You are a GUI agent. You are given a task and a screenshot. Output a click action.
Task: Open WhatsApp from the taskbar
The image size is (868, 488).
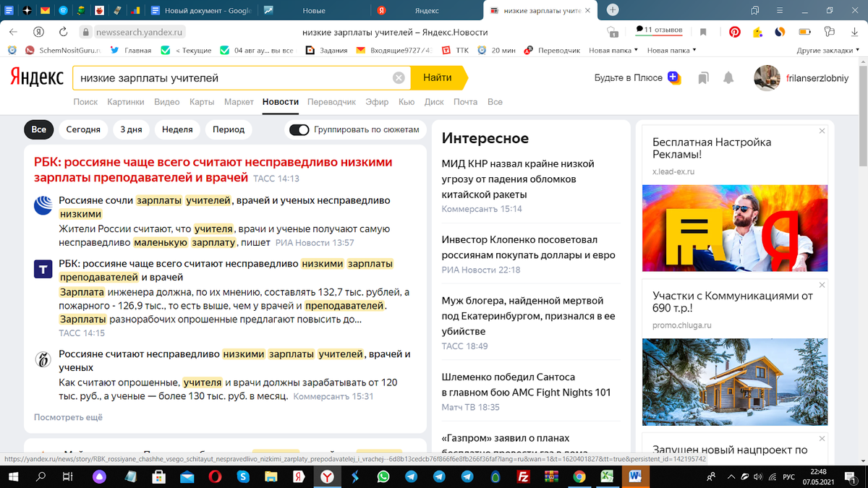click(383, 476)
